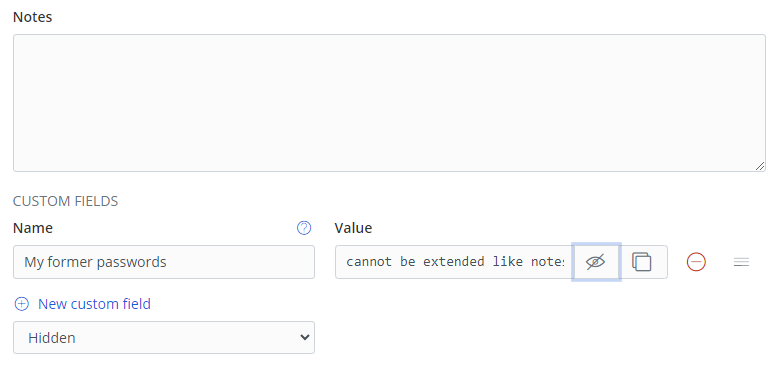Click the Name label in custom fields
779x366 pixels.
point(33,228)
